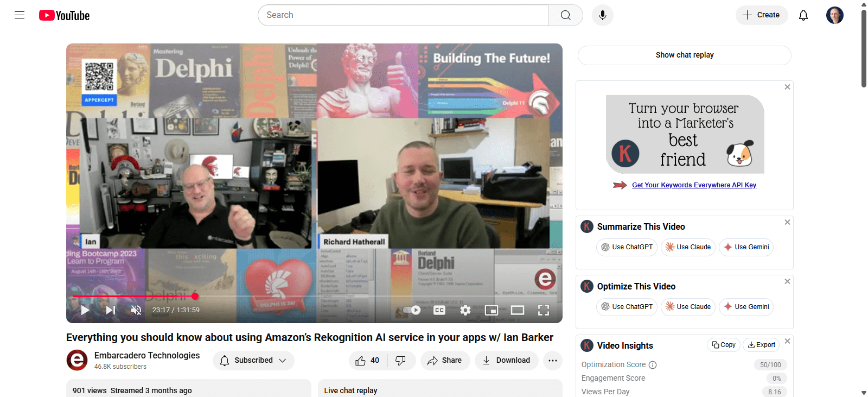Click the search magnifier button
868x397 pixels.
[x=566, y=15]
